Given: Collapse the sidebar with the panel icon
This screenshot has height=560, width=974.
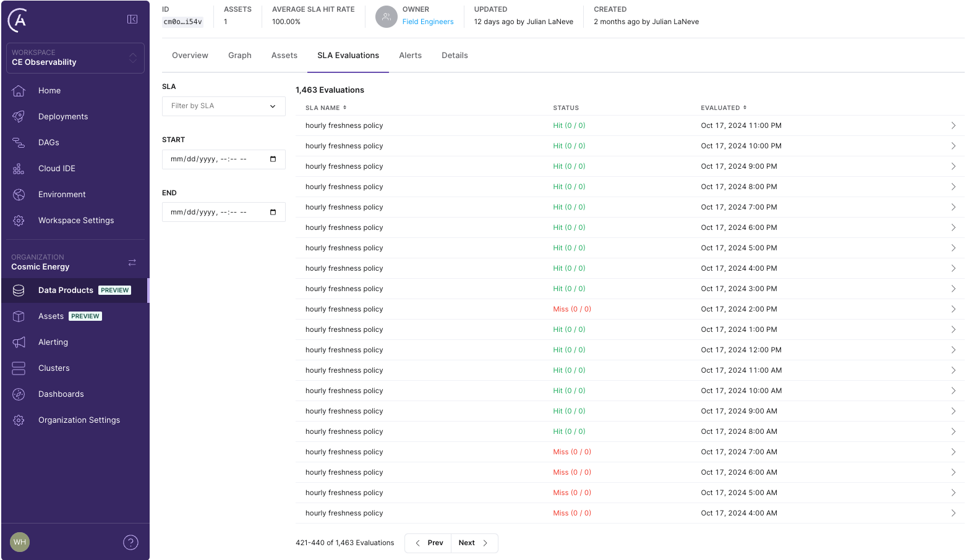Looking at the screenshot, I should [x=132, y=19].
